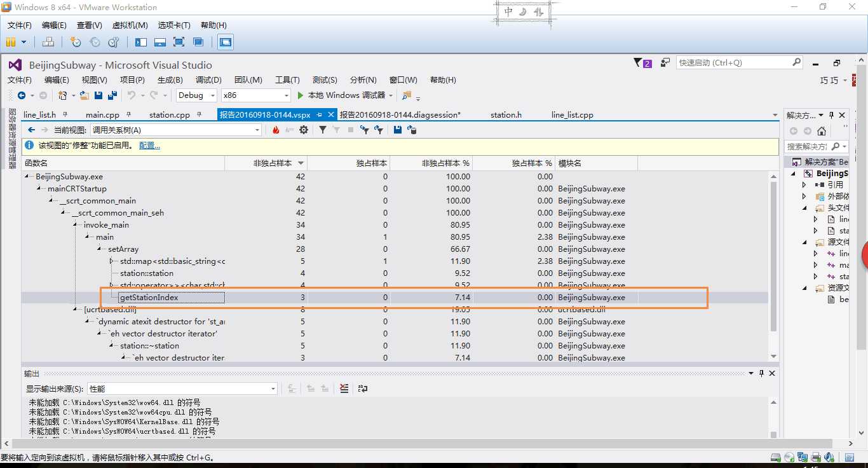Click the send feedback icon
The image size is (868, 468).
pyautogui.click(x=665, y=62)
